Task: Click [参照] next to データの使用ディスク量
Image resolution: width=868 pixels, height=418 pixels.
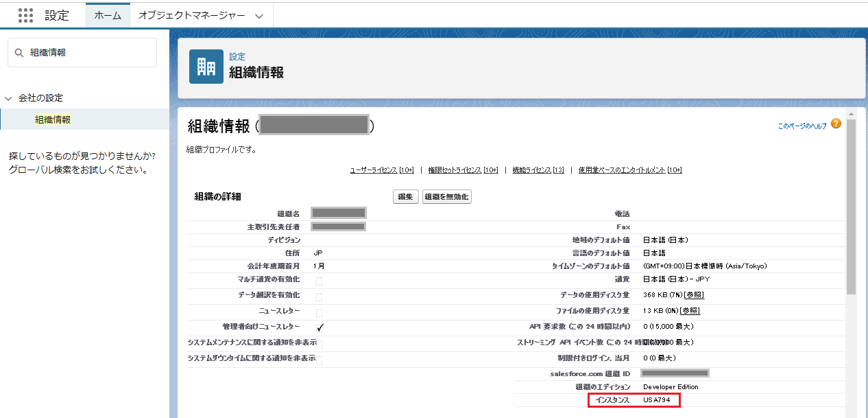Action: coord(692,295)
